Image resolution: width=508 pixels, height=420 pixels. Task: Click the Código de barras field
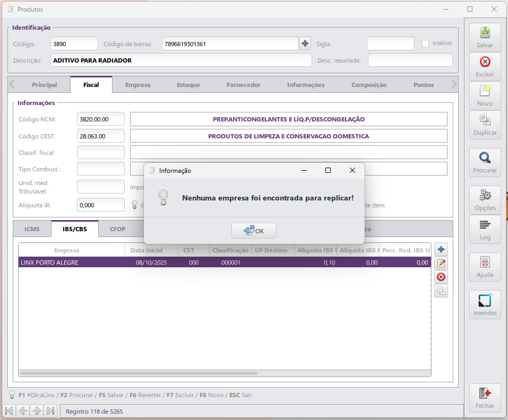(x=230, y=43)
